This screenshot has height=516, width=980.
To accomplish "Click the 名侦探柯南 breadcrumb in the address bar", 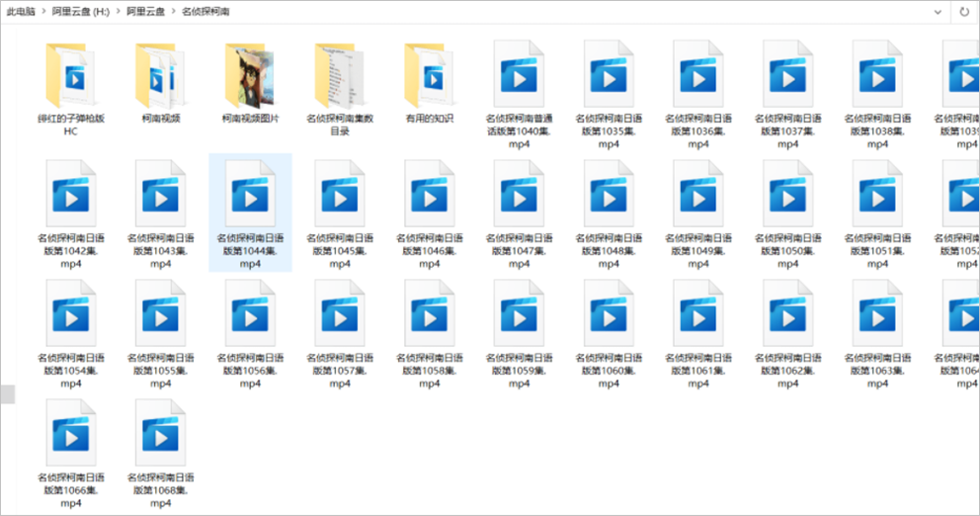I will (205, 11).
